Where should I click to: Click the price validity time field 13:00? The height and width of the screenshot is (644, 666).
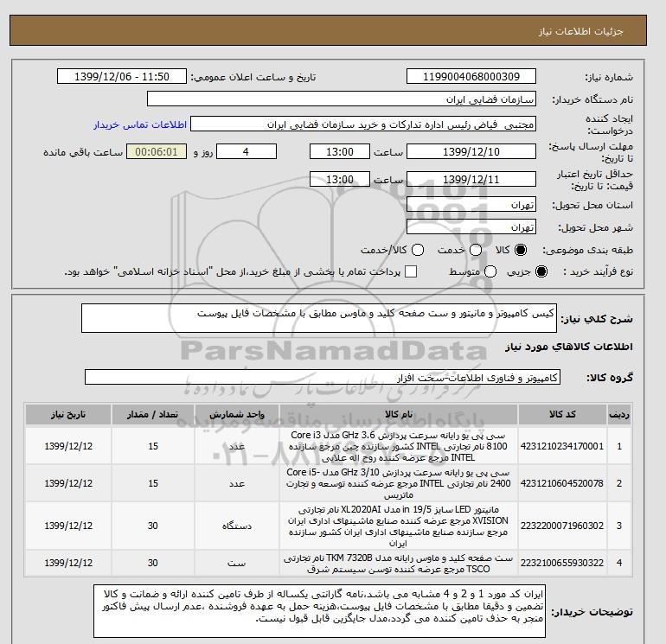[x=339, y=179]
